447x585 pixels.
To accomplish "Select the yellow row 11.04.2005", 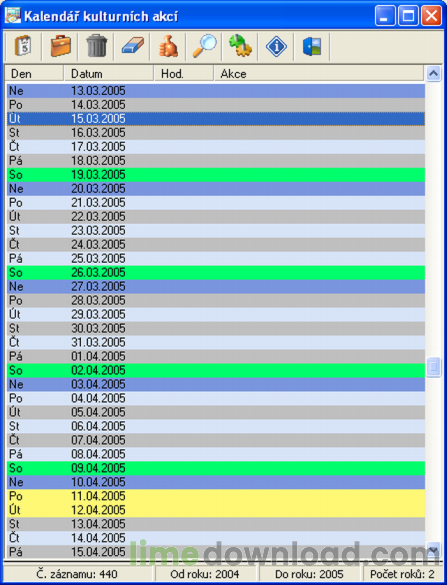I will (216, 496).
